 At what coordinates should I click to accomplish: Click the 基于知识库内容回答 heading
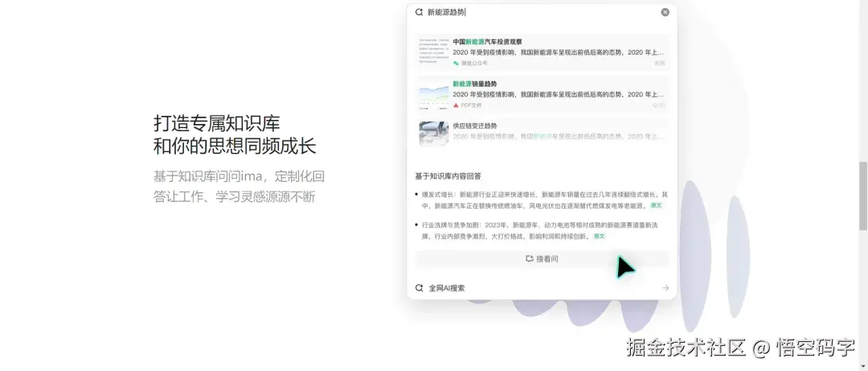(448, 176)
